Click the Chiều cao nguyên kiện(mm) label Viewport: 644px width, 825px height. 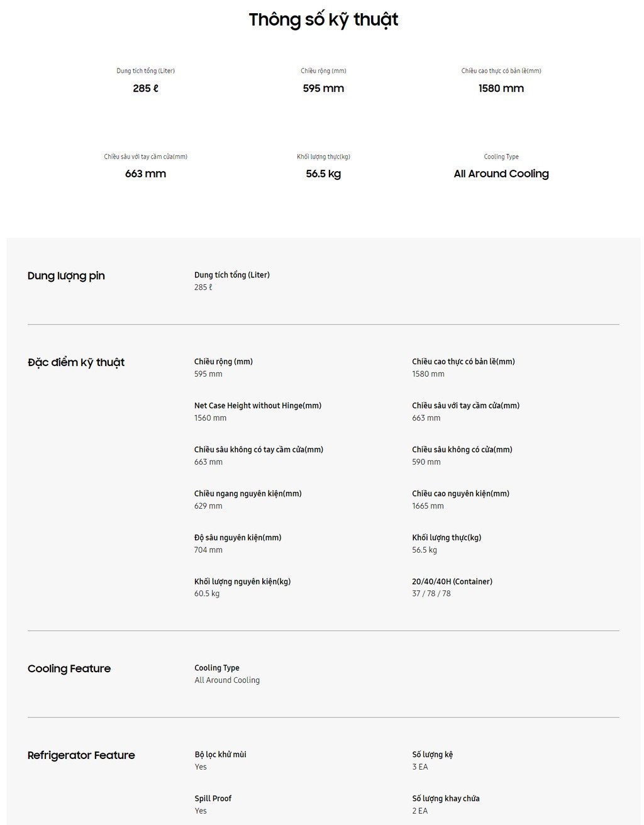click(461, 494)
